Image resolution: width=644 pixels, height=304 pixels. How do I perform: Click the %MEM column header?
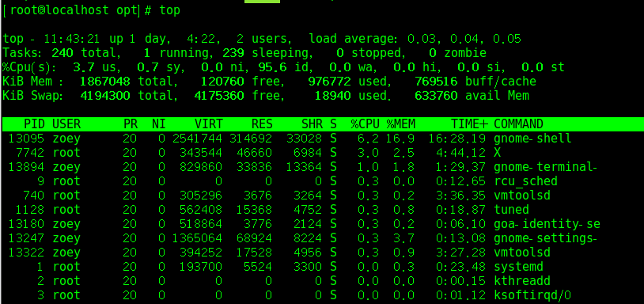tap(401, 124)
